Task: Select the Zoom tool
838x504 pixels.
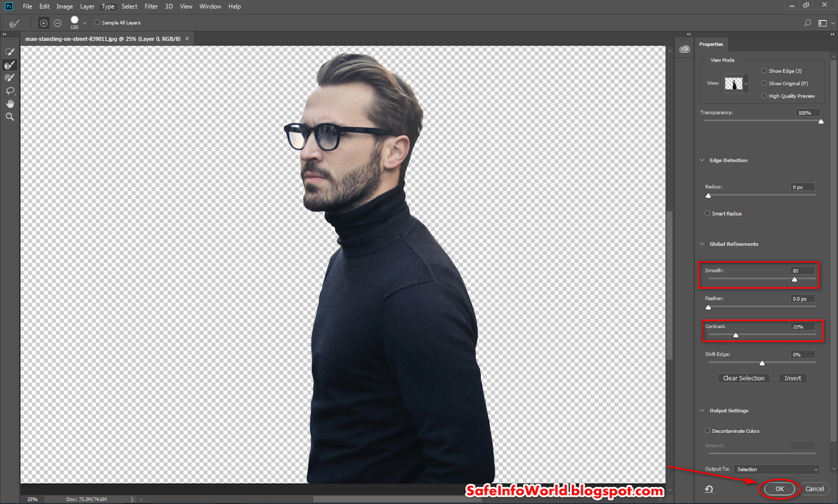Action: click(9, 116)
